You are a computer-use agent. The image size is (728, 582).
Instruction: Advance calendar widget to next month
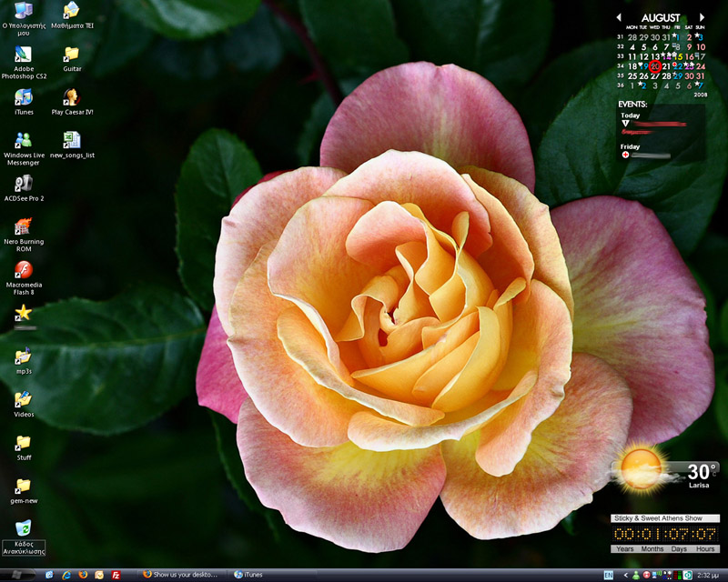702,17
